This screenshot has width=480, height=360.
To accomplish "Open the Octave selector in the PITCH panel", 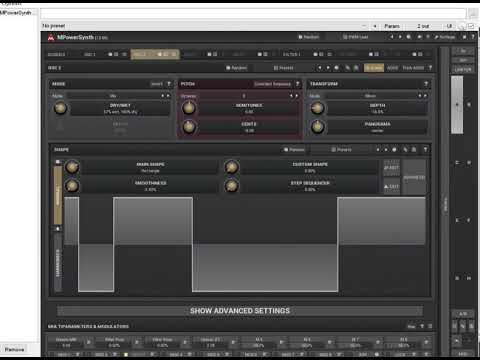I will [245, 96].
